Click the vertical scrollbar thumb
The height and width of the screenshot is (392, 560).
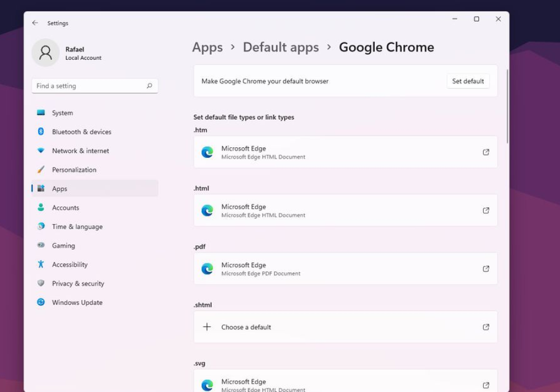click(x=507, y=106)
